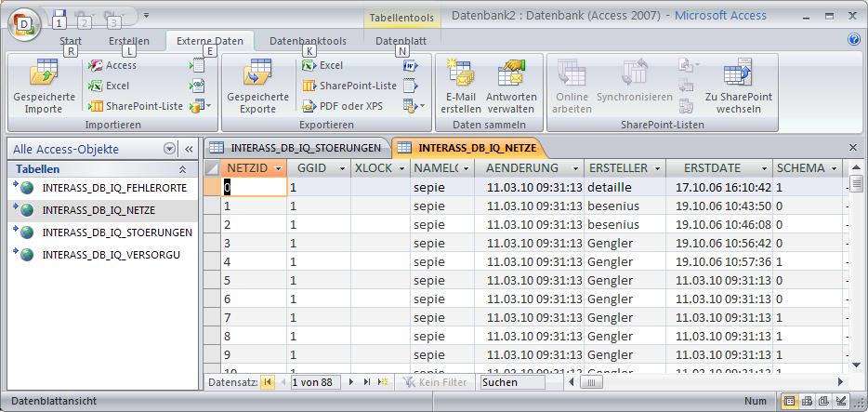Click select-all corner of datasheet
The height and width of the screenshot is (412, 868).
click(212, 168)
